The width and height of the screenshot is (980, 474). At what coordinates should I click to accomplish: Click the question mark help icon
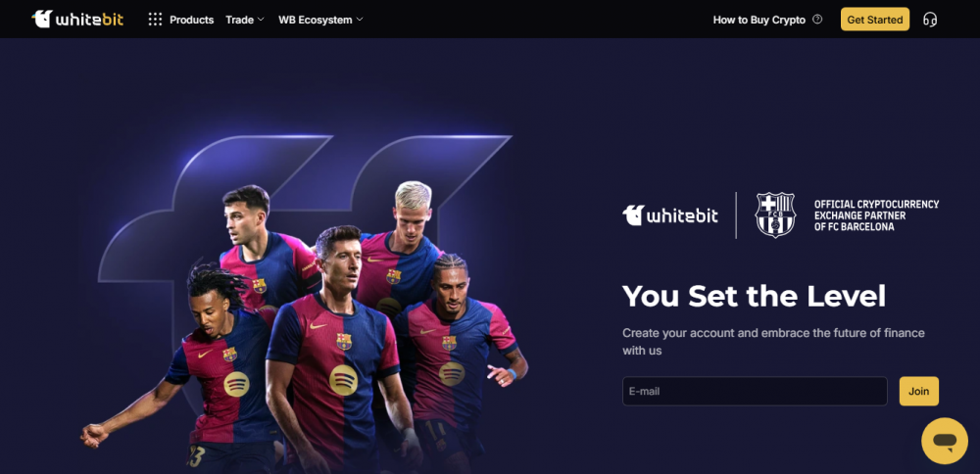click(x=817, y=20)
